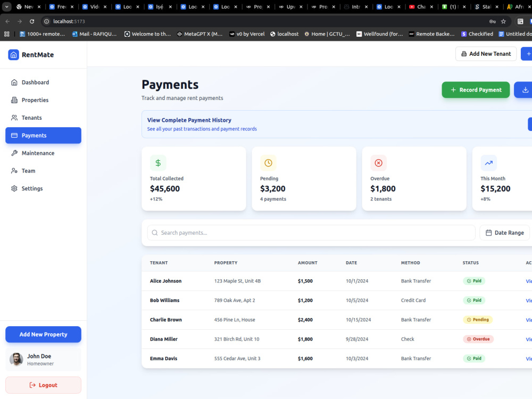Click the Paid badge for Emma Davis
The height and width of the screenshot is (399, 532).
point(474,358)
